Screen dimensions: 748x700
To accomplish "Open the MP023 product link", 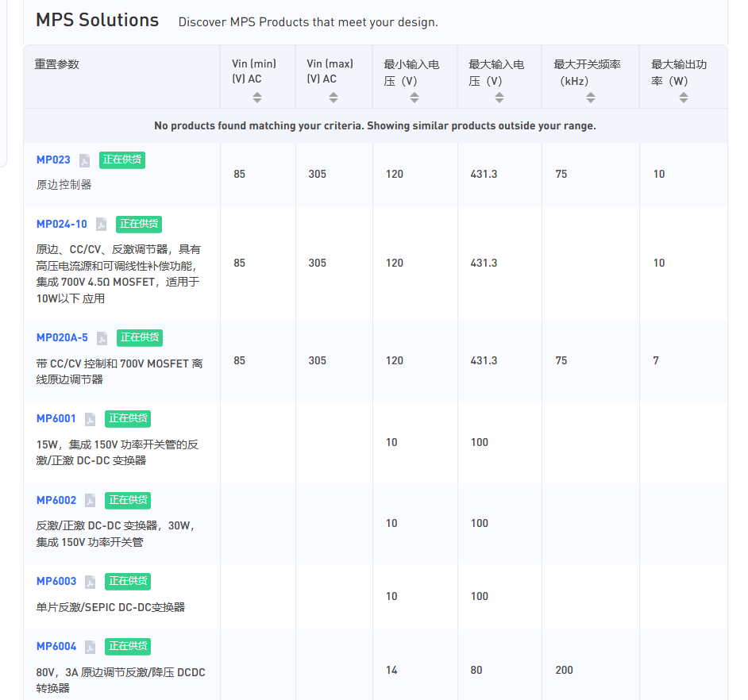I will pos(53,160).
